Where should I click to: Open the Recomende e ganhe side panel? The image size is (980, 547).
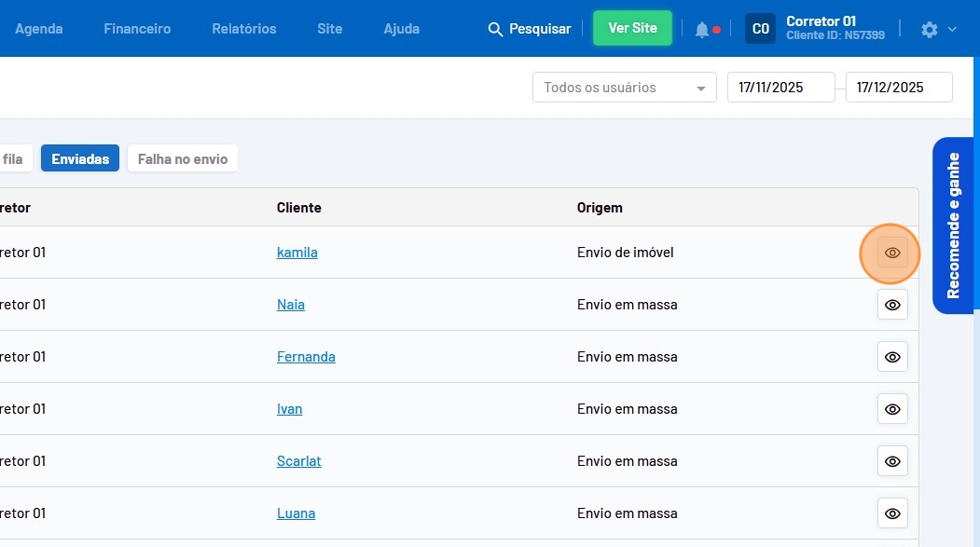click(953, 226)
